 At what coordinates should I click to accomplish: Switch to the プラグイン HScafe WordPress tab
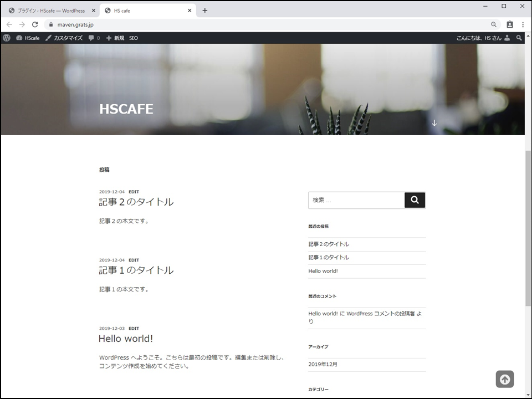coord(52,11)
